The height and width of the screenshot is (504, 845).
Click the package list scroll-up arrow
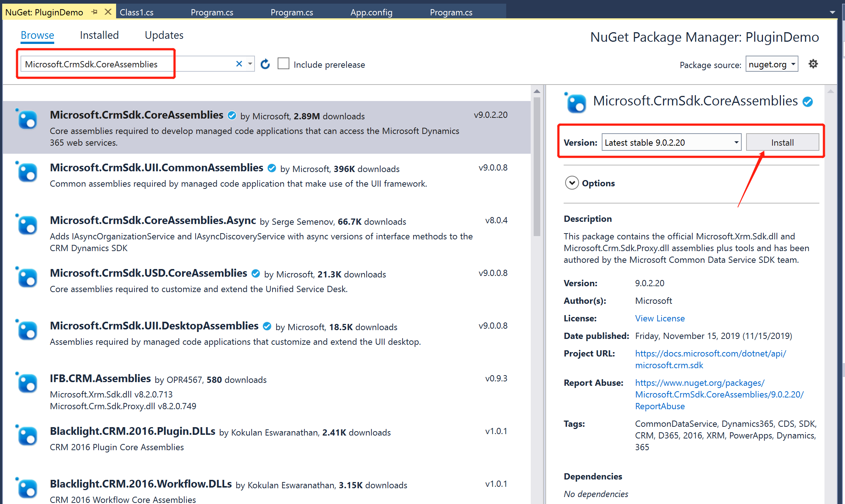pos(537,91)
